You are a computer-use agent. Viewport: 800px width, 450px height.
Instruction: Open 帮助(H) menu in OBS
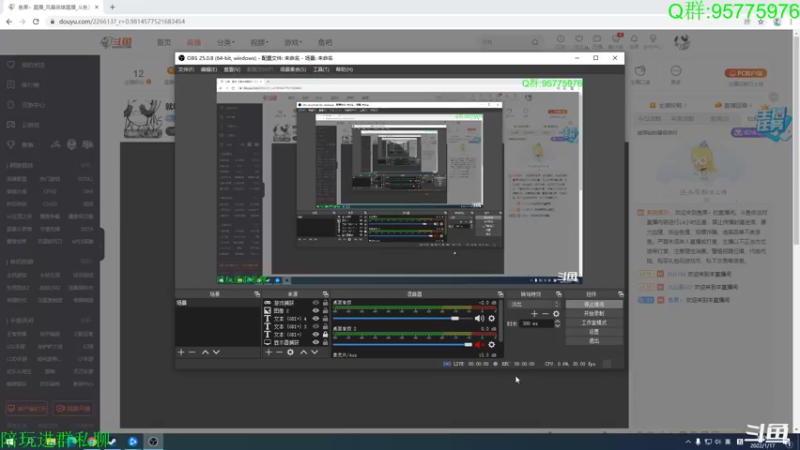pyautogui.click(x=344, y=69)
